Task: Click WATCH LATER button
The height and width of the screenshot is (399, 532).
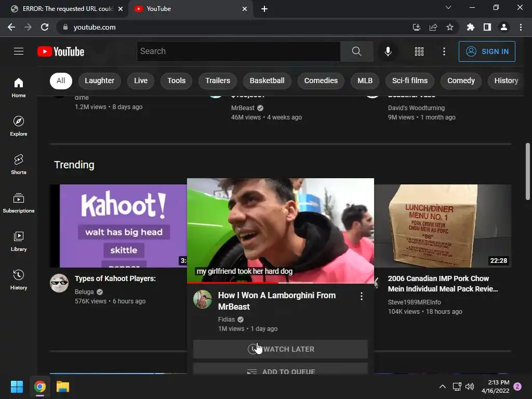Action: (280, 349)
